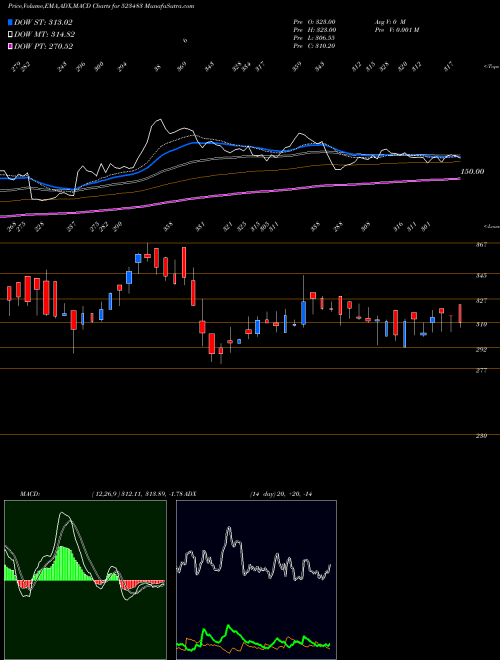
Task: Click the '<-Tops' annotation label
Action: pyautogui.click(x=491, y=67)
